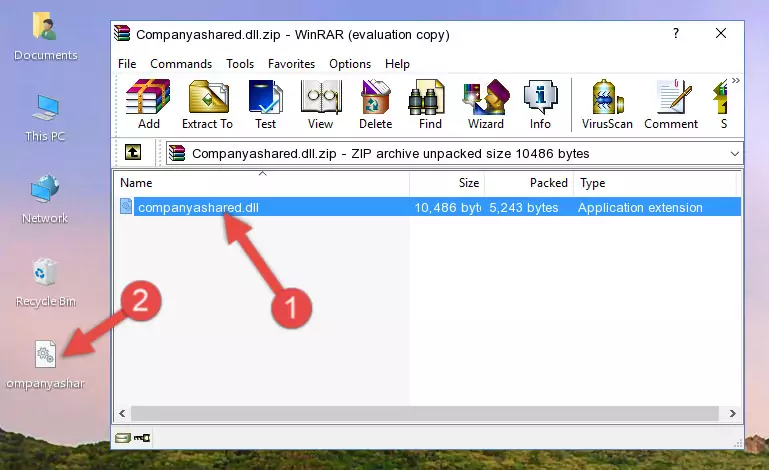Click the drive icon in status bar
769x470 pixels.
tap(123, 438)
